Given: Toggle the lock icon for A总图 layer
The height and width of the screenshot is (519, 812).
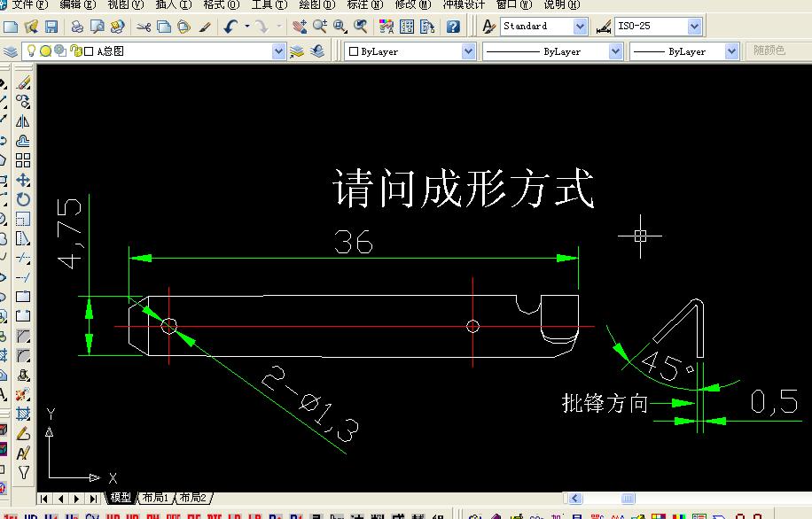Looking at the screenshot, I should pyautogui.click(x=75, y=50).
